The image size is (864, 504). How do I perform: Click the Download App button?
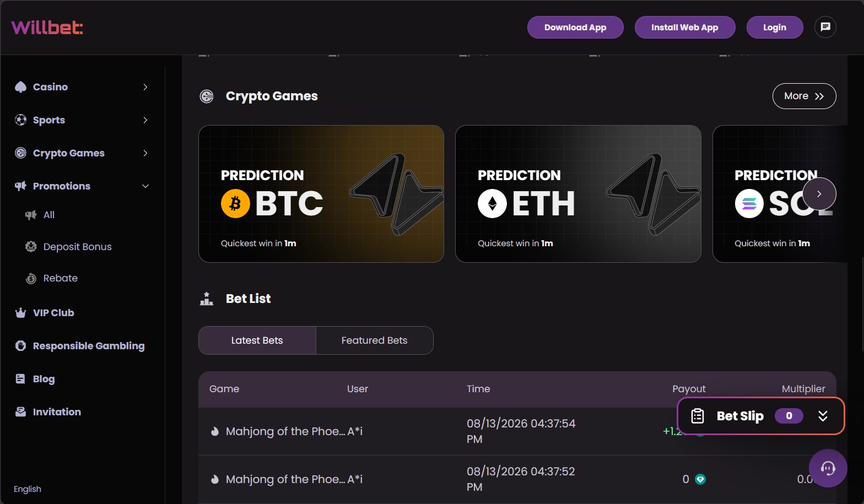(575, 27)
